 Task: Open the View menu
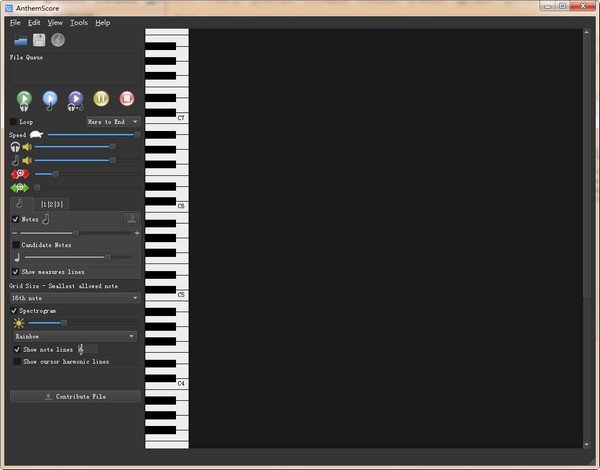pos(55,23)
